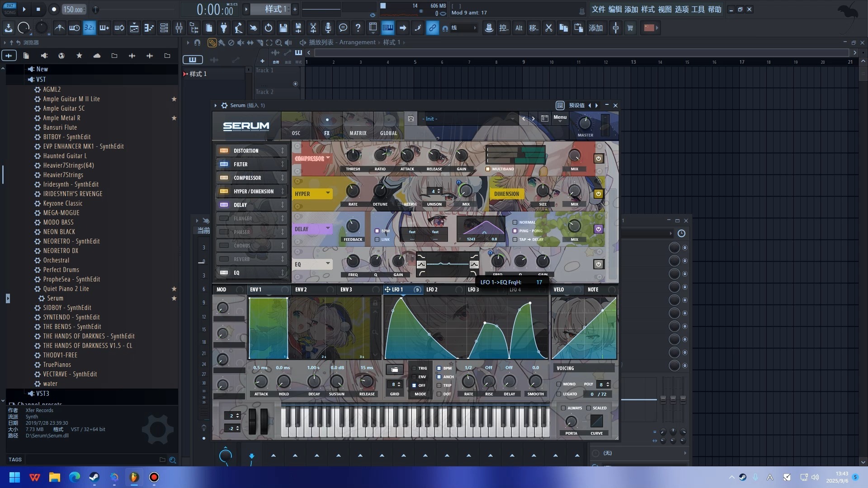Click the microphone recording icon
Image resolution: width=868 pixels, height=488 pixels.
(328, 28)
